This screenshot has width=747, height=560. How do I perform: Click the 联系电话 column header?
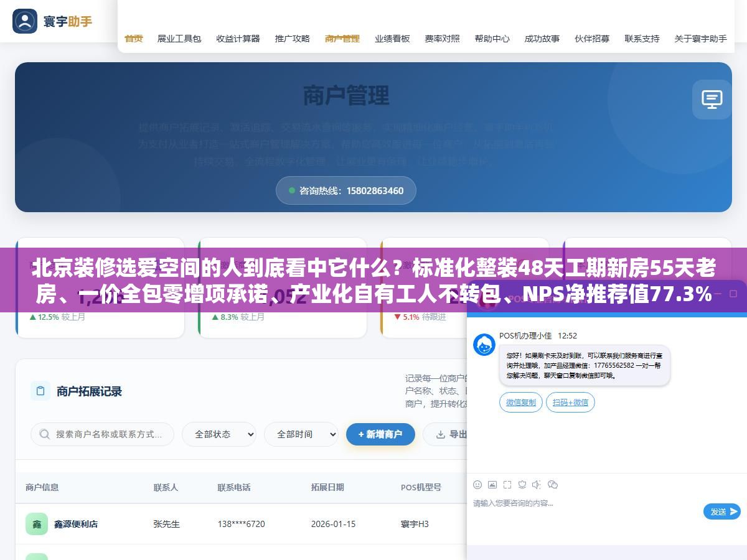coord(234,487)
